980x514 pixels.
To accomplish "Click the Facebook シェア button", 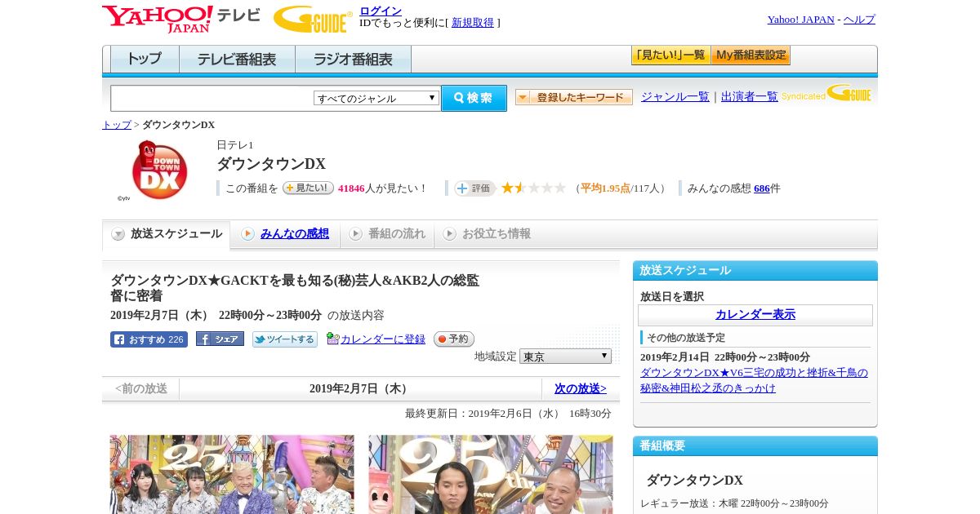I will 220,339.
